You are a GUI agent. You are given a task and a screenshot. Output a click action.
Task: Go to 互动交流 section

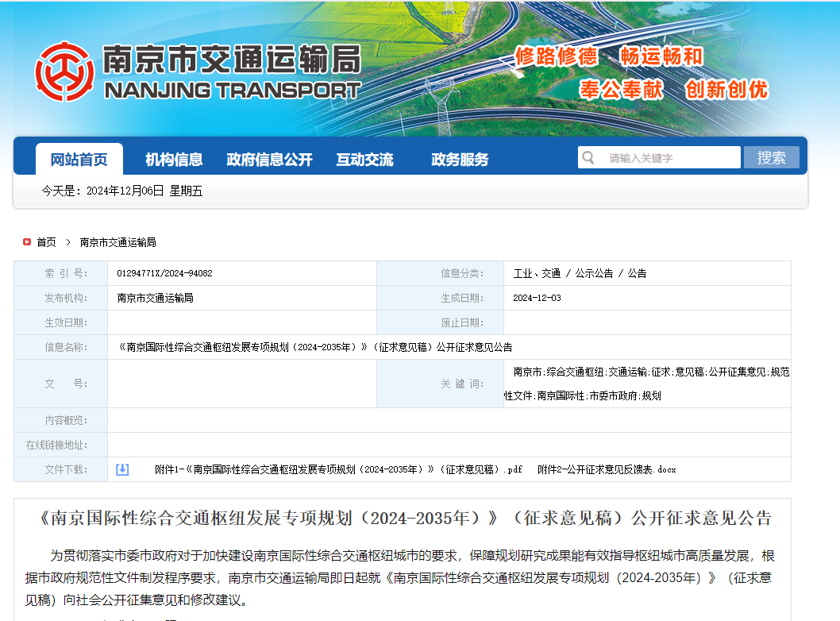pos(364,160)
